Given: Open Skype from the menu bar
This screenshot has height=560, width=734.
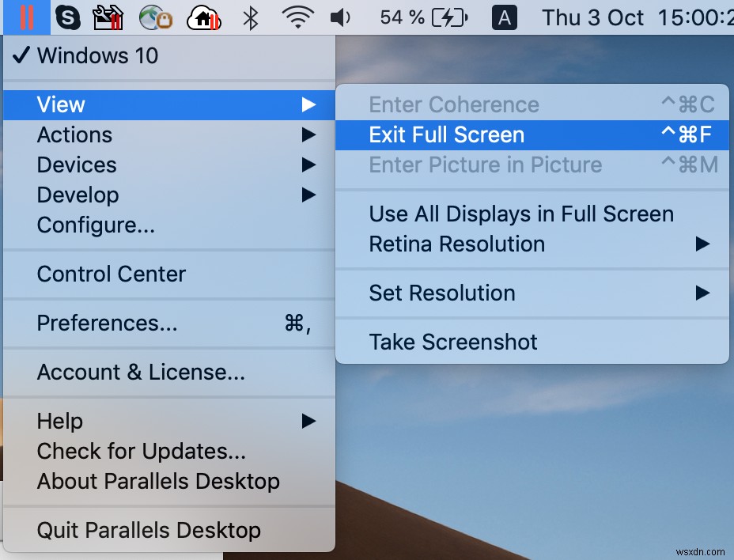Looking at the screenshot, I should pyautogui.click(x=67, y=17).
